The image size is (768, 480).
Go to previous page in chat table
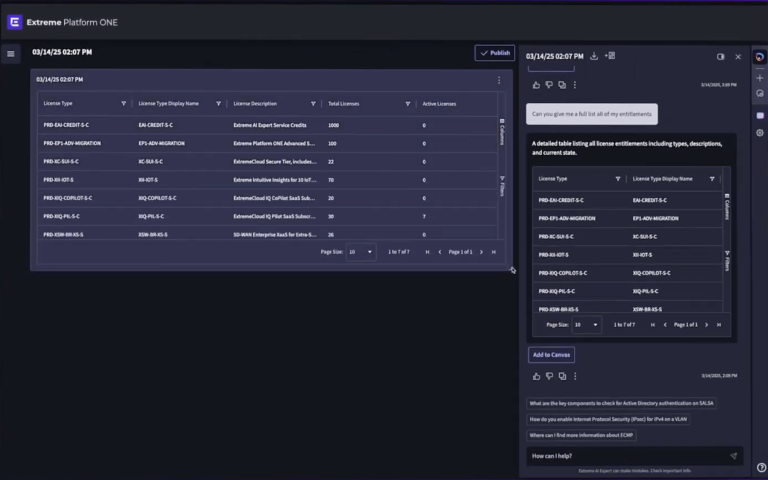tap(665, 325)
